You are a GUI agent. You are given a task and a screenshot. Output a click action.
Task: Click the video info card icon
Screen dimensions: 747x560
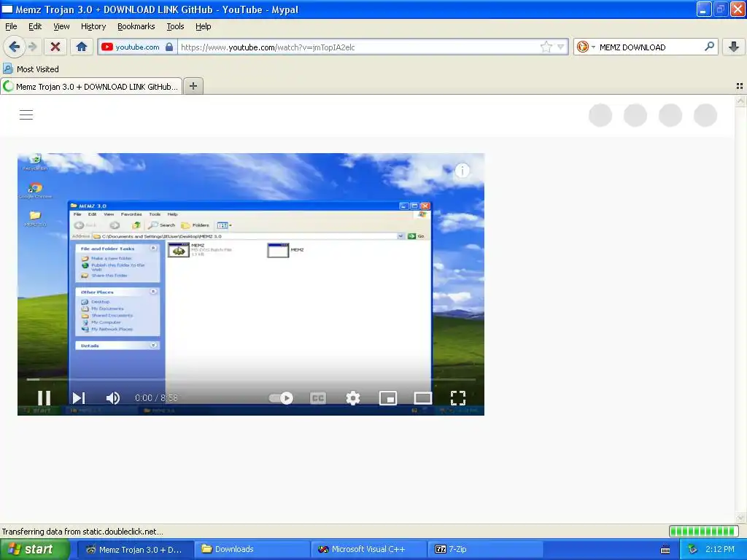[x=462, y=171]
